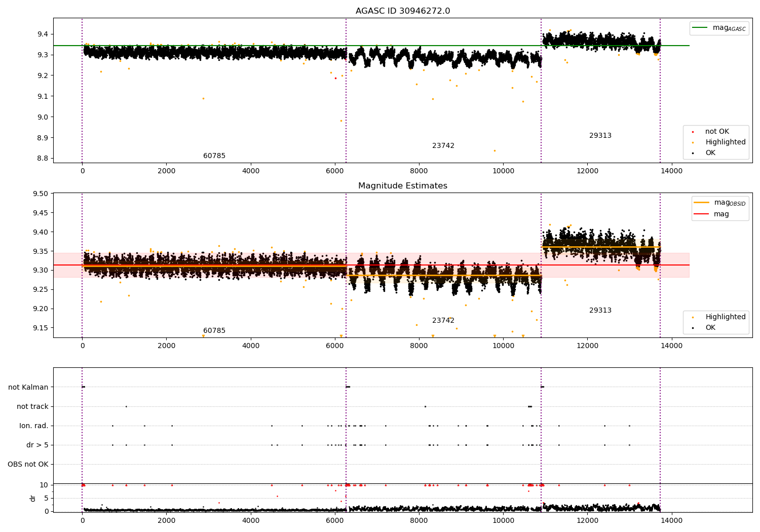This screenshot has width=760, height=532.
Task: Click the red line sample beside 'mag' legend
Action: coord(701,214)
